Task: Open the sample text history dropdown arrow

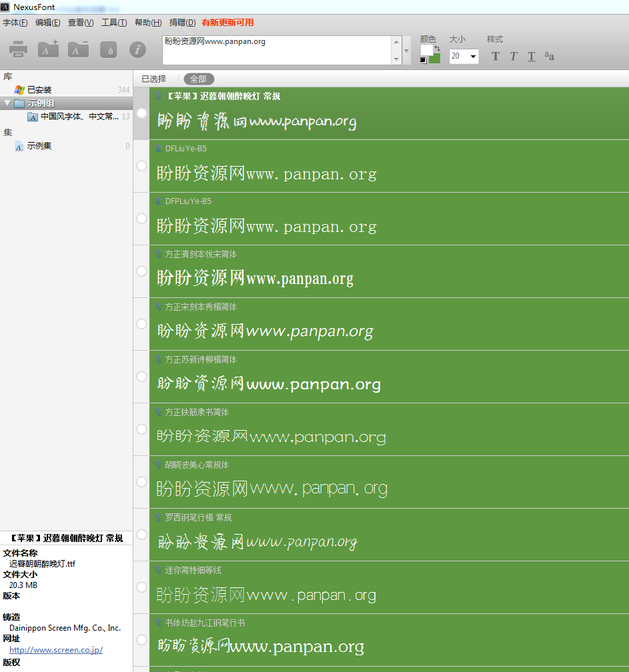Action: click(406, 51)
